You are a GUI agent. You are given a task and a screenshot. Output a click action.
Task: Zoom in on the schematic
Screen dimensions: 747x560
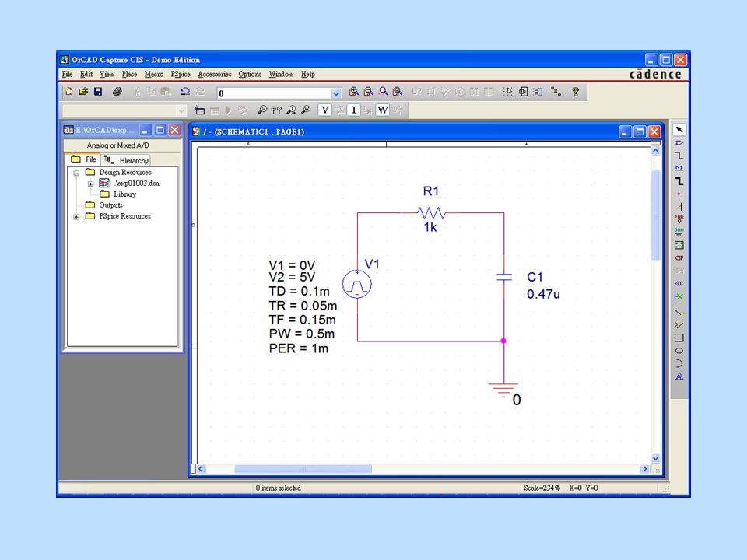[x=354, y=92]
